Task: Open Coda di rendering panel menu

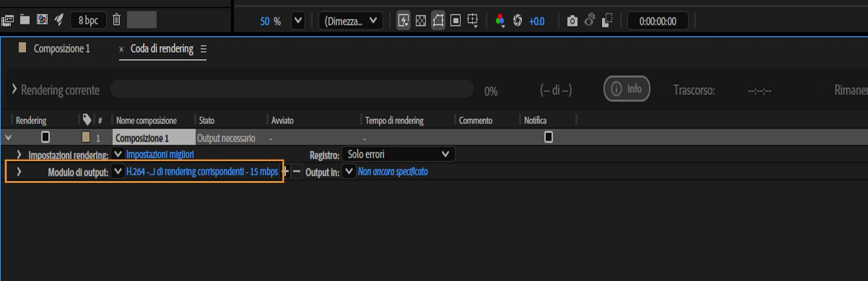Action: [203, 49]
